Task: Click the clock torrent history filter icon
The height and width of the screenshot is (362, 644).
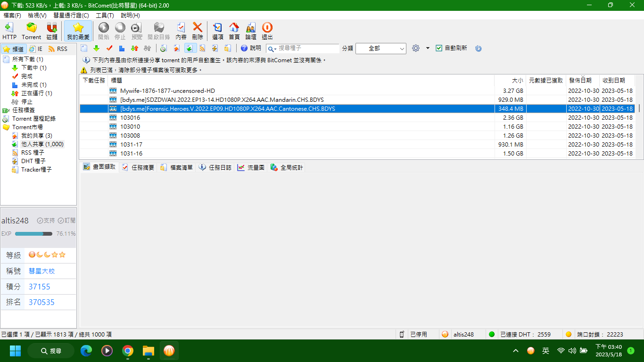Action: pos(164,48)
